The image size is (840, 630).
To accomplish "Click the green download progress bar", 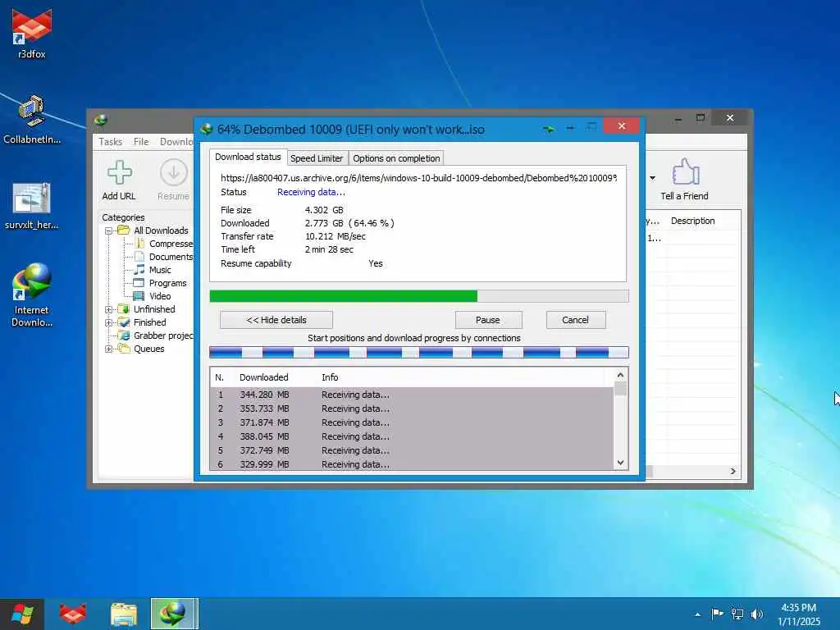I will tap(419, 296).
